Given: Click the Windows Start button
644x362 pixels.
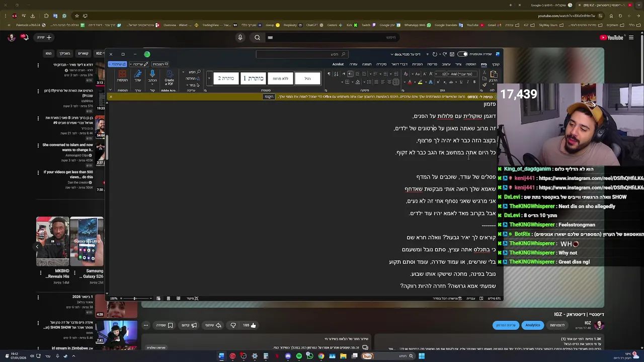Looking at the screenshot, I should (x=422, y=356).
